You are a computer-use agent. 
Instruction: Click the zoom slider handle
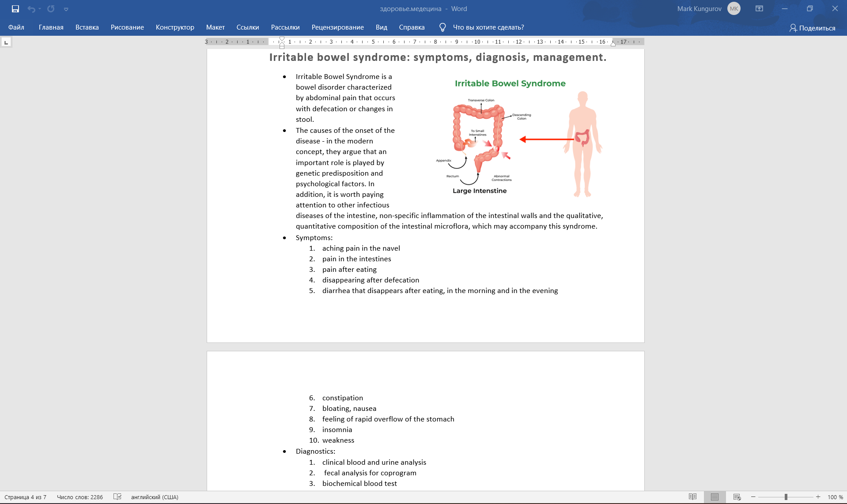click(x=786, y=497)
